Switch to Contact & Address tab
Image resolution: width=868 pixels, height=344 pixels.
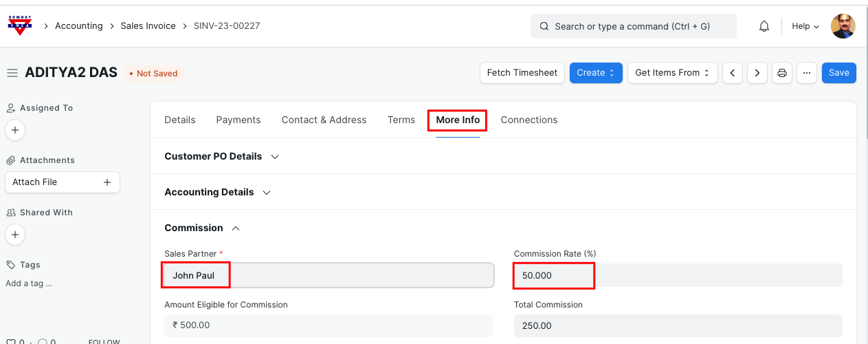click(x=324, y=120)
